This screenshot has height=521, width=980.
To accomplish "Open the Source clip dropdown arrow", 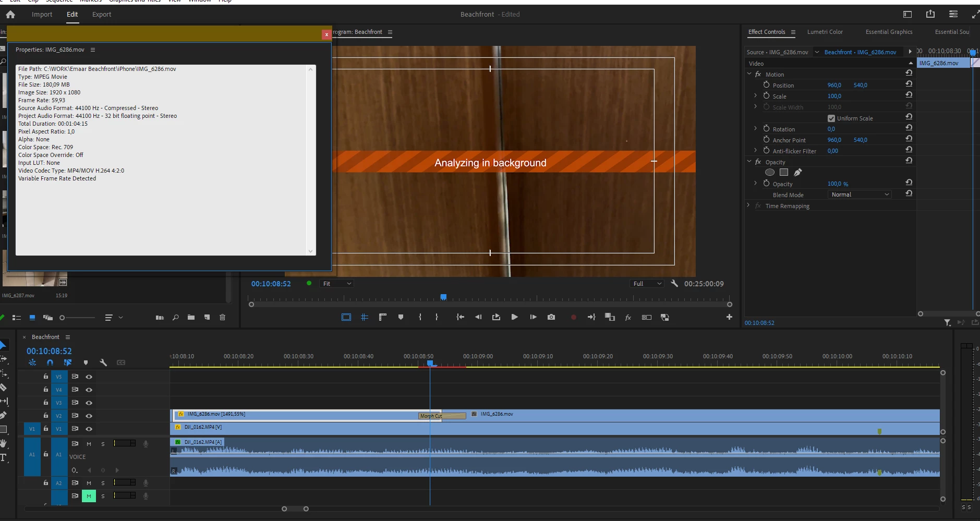I will (x=817, y=52).
